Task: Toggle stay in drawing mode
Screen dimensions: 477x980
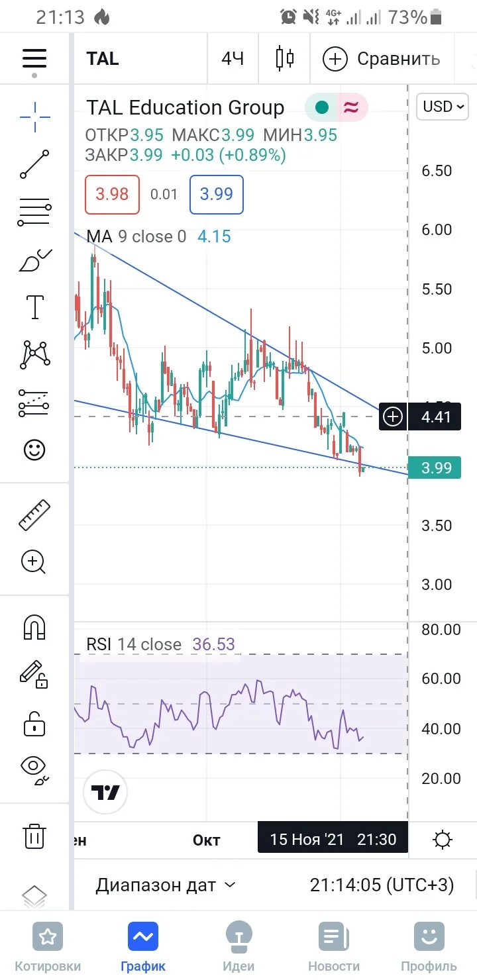Action: (34, 674)
